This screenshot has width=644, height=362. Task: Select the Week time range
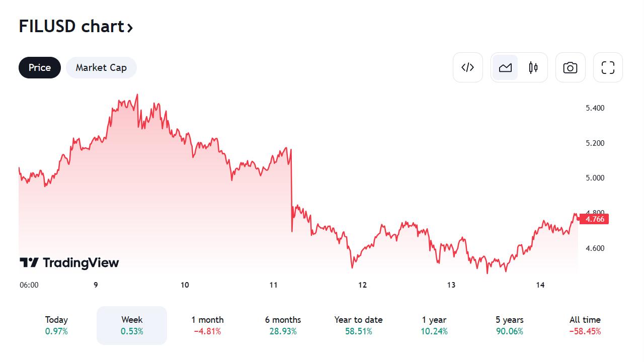pyautogui.click(x=132, y=325)
